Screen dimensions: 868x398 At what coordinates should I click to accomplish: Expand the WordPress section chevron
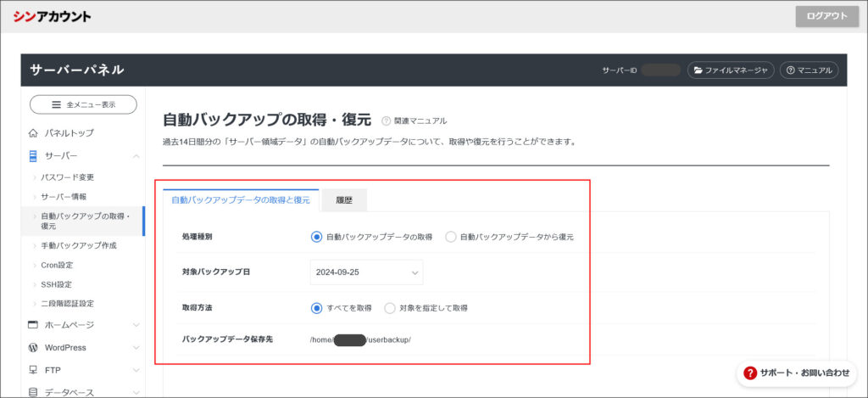coord(136,348)
